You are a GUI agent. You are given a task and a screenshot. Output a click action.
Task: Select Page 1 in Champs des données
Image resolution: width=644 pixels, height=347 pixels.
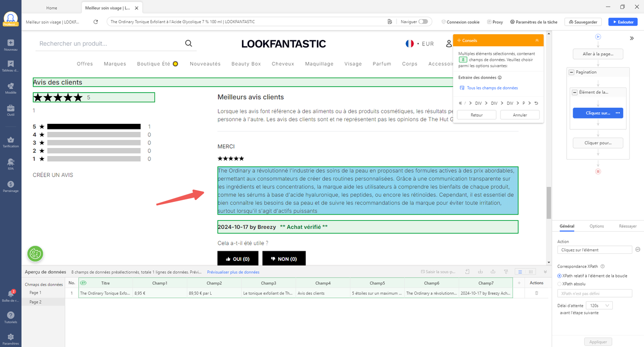click(x=35, y=293)
